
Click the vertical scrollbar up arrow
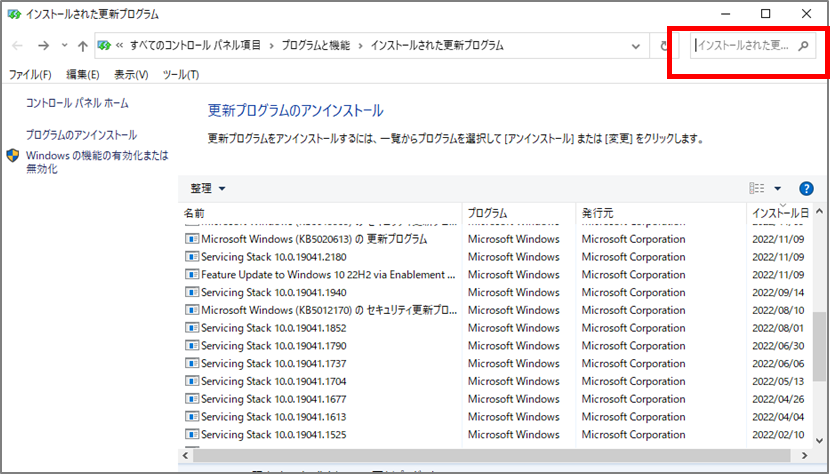(819, 211)
